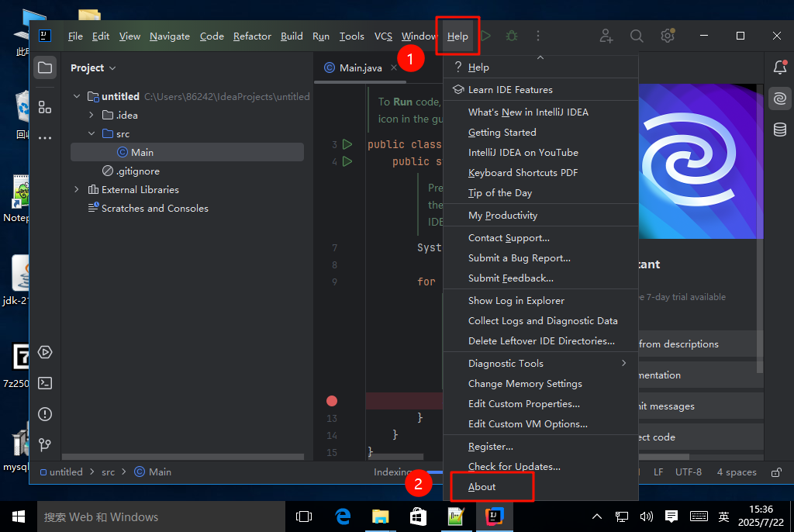Change UTF-8 file encoding
Screen dimensions: 794x532
click(689, 472)
